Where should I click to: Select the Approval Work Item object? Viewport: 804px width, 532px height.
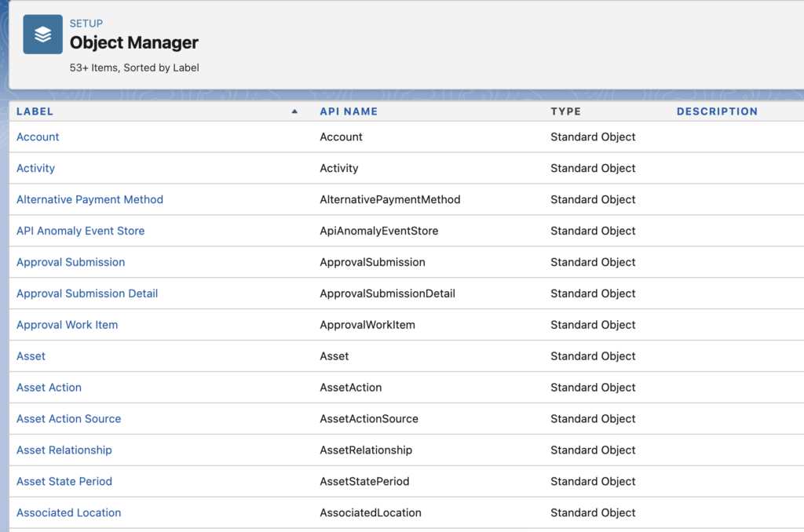[67, 325]
